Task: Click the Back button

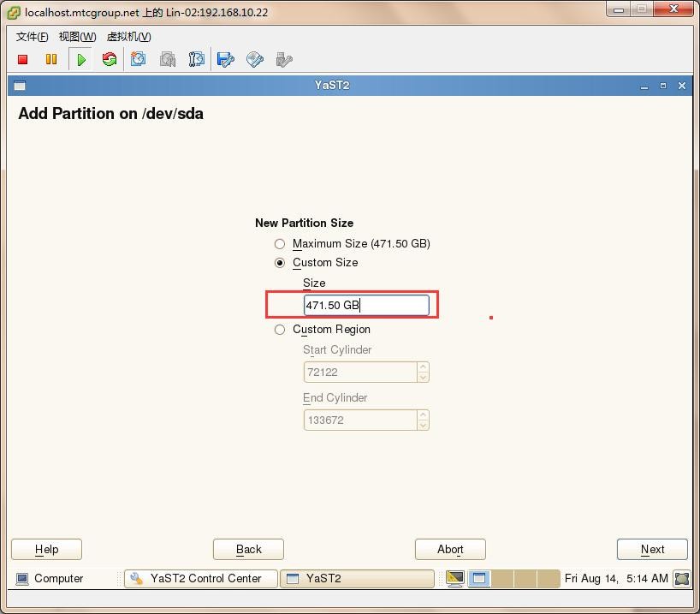Action: [x=248, y=550]
